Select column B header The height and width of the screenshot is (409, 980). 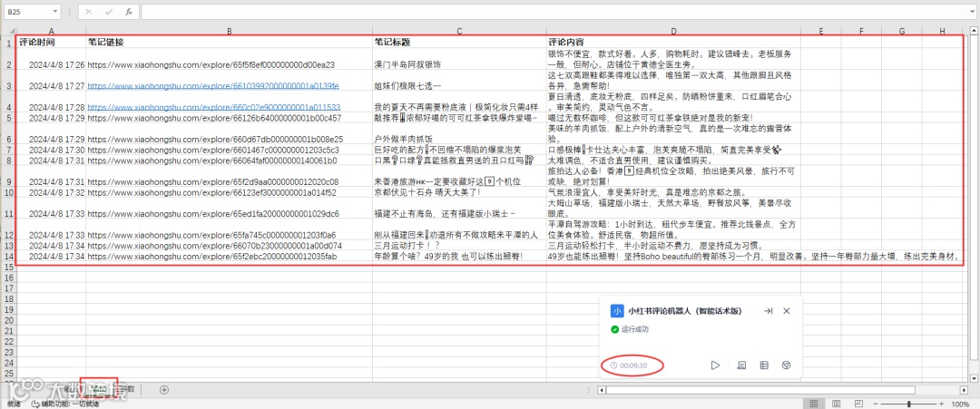pyautogui.click(x=230, y=31)
